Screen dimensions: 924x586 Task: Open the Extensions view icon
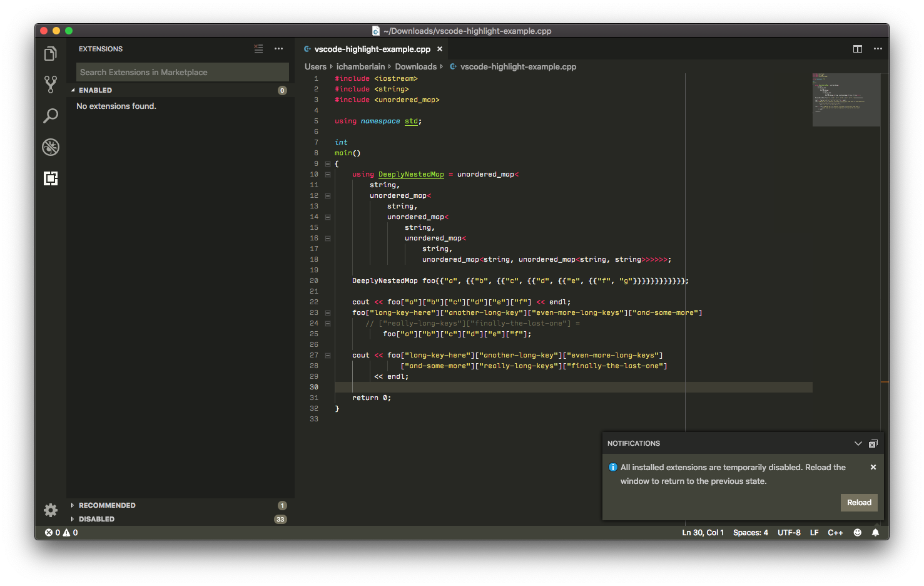click(50, 178)
